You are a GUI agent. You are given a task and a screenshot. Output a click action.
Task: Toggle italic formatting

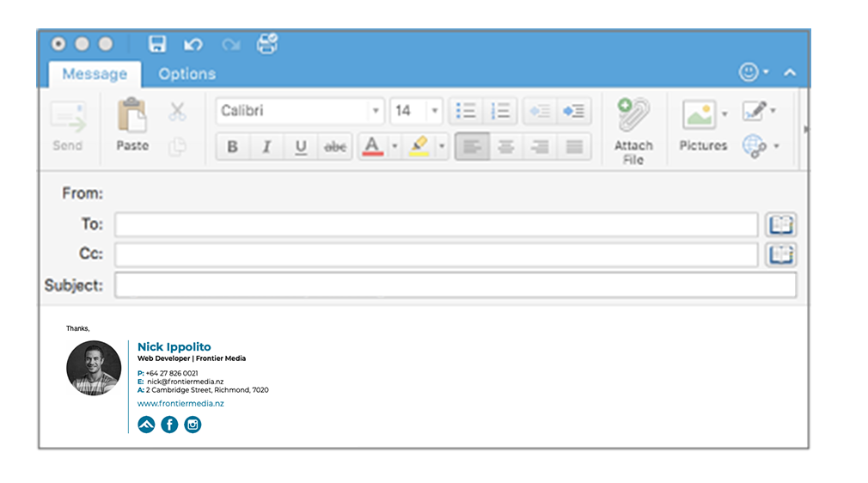(x=266, y=147)
